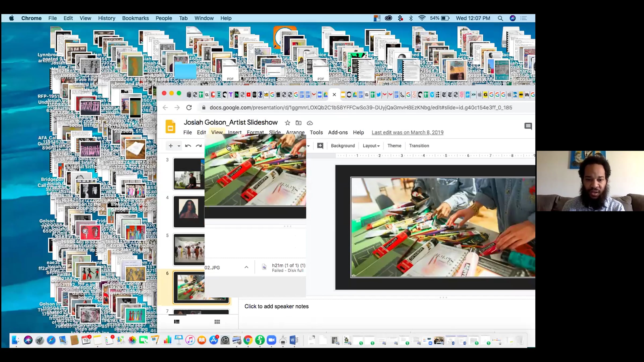Open Notification Center in menu bar

click(x=523, y=18)
